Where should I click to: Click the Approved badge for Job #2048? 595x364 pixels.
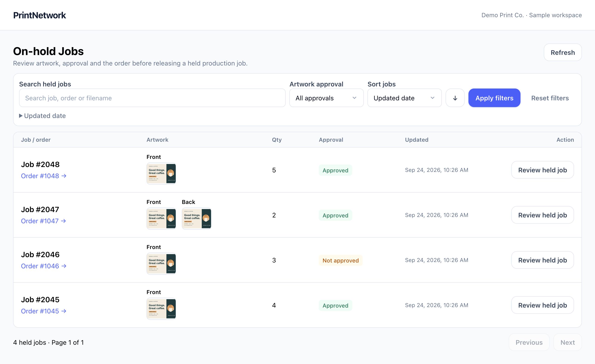[335, 171]
